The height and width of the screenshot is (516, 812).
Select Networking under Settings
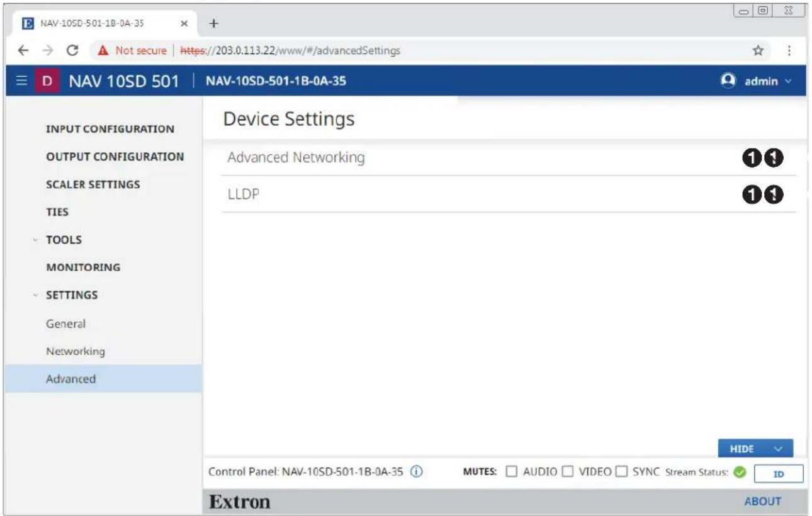[76, 351]
